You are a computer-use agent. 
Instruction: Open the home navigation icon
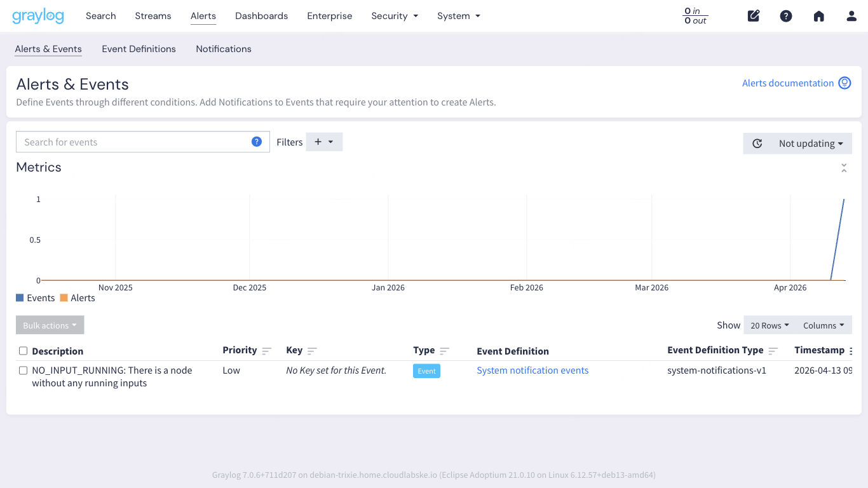pos(818,16)
